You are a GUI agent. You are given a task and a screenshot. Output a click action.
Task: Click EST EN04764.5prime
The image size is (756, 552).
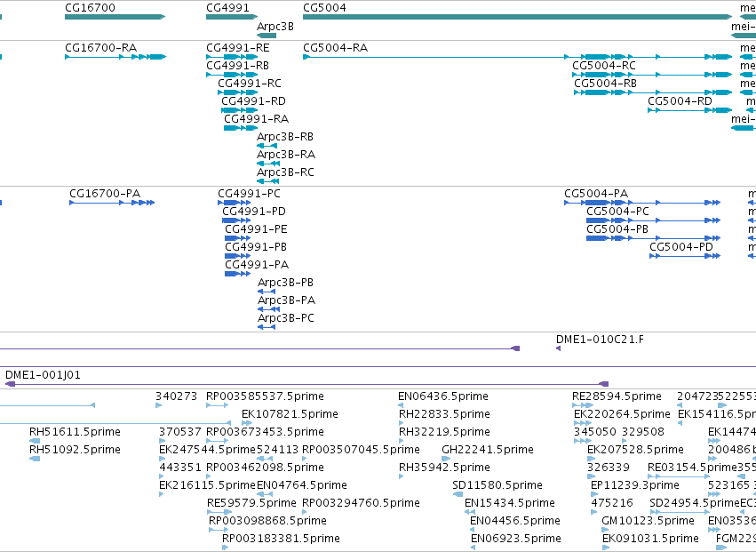point(265,494)
